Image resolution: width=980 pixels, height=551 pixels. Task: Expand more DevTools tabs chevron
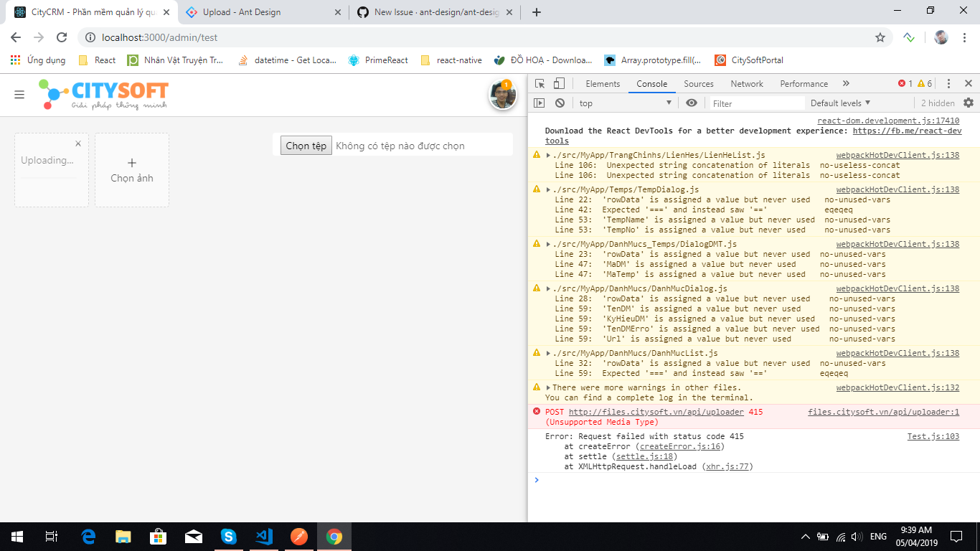pos(846,84)
